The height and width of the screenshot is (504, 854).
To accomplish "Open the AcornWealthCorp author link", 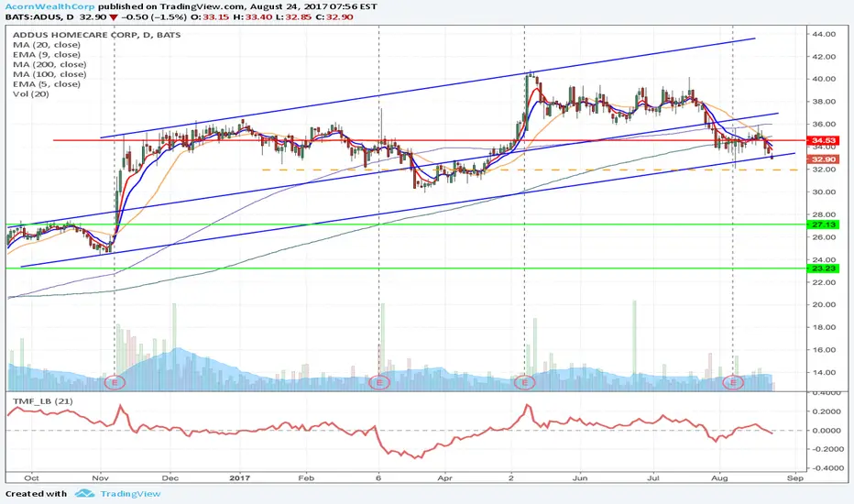I will pos(50,7).
